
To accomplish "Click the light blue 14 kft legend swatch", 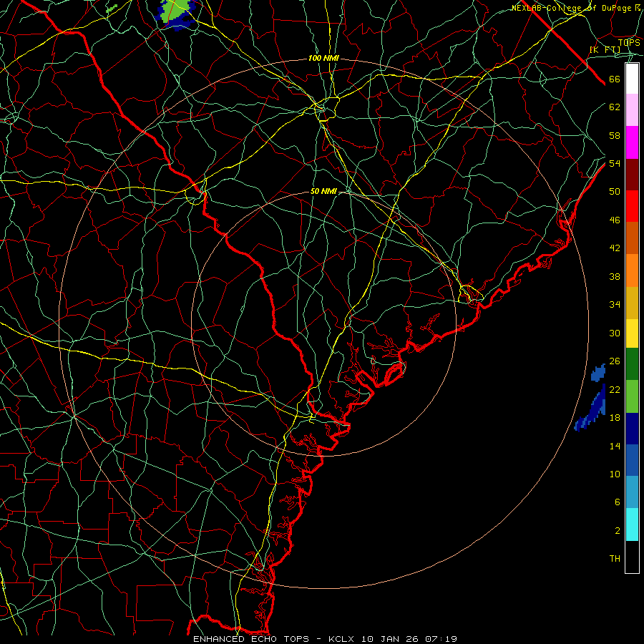I will click(x=632, y=492).
